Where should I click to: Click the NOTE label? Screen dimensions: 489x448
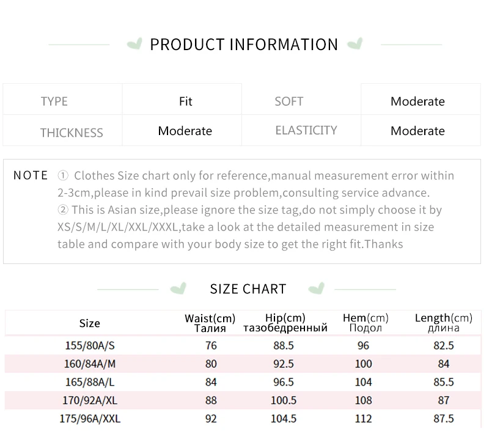31,175
